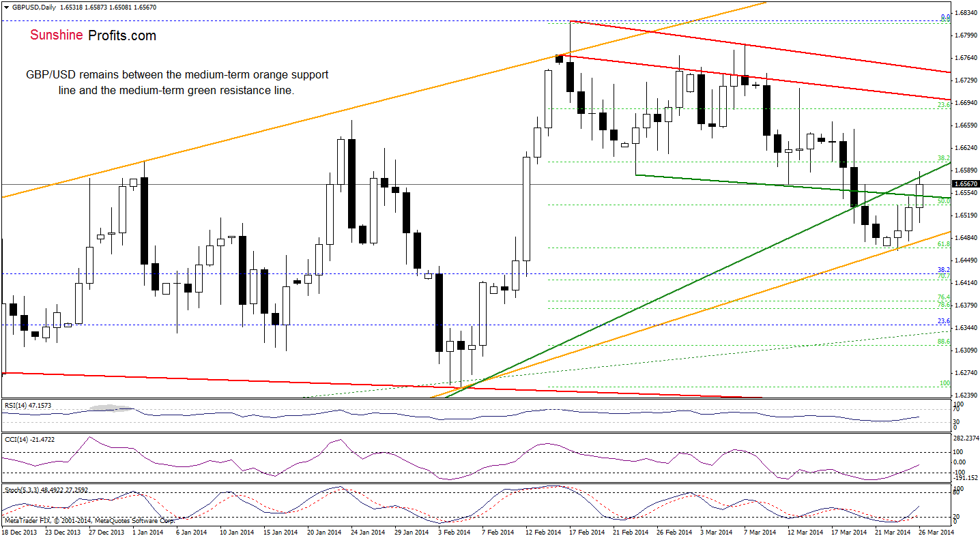The image size is (980, 538).
Task: Click the 282.2374 CCI scale value
Action: [968, 438]
